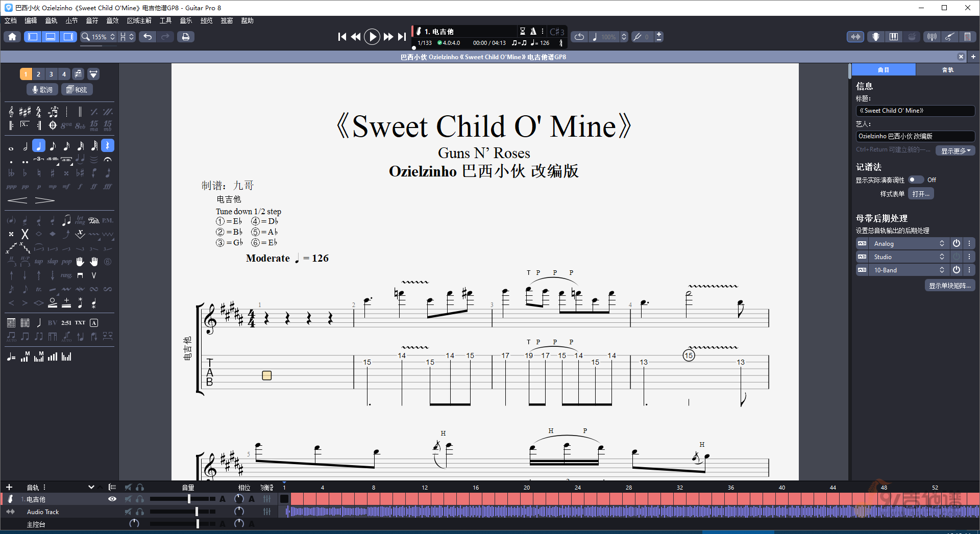Open the tuner tool icon
980x534 pixels.
point(932,37)
